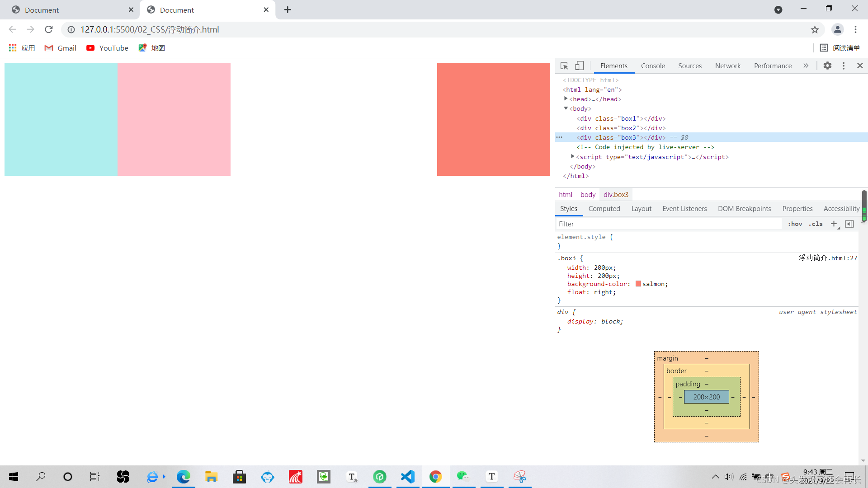Open DevTools customize three-dot menu
This screenshot has height=488, width=868.
tap(844, 66)
